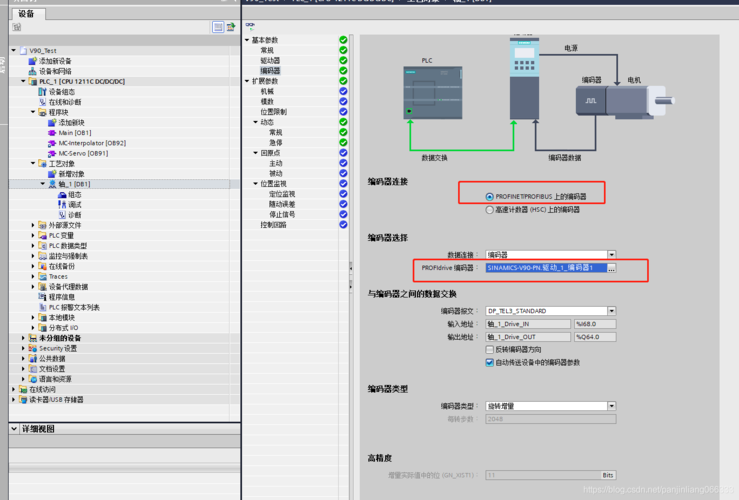739x500 pixels.
Task: Click the 在线和诊断 diagnostics icon
Action: click(x=42, y=102)
